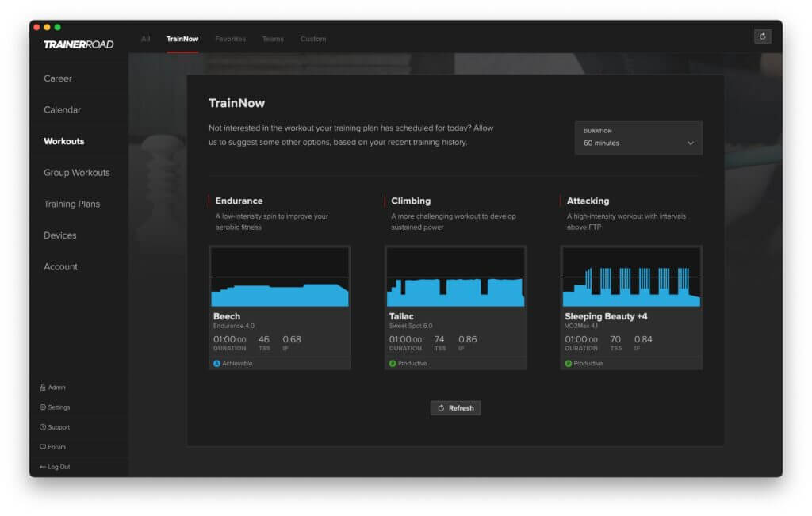Visit the Forum link
This screenshot has height=516, width=812.
tap(56, 447)
